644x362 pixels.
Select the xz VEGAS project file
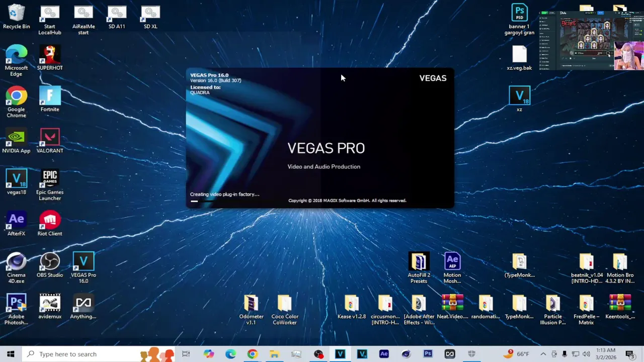coord(519,99)
